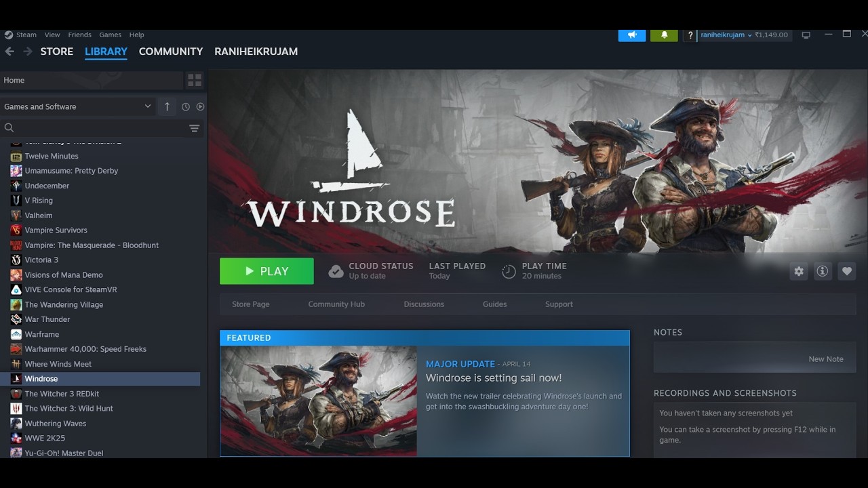Select Warframe game icon
868x488 pixels.
point(16,334)
